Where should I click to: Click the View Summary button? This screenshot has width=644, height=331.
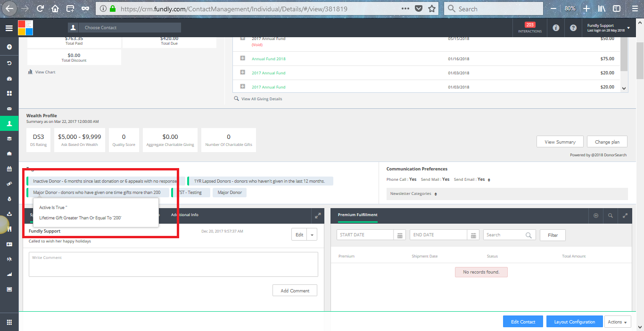(560, 142)
